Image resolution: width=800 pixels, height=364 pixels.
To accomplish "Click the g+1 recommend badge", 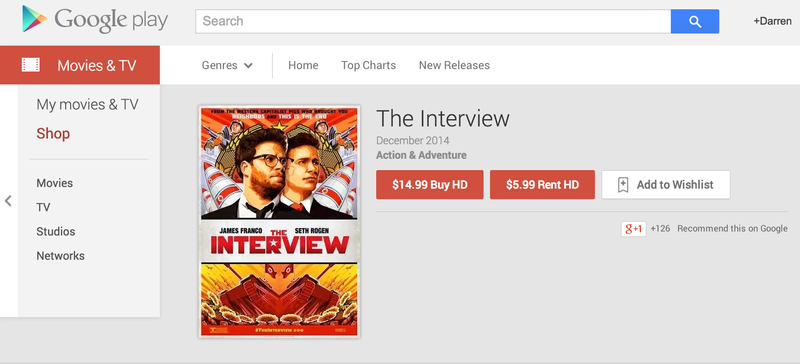I will 634,229.
